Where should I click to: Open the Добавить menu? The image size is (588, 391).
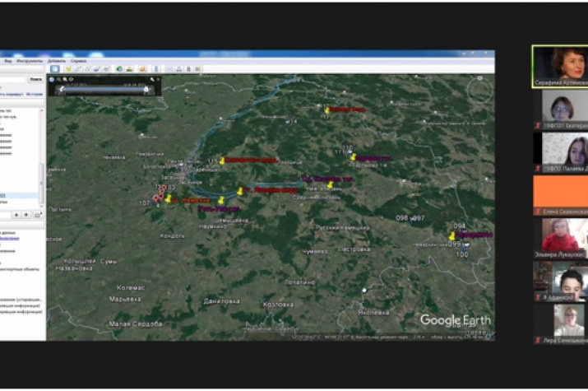[x=57, y=61]
